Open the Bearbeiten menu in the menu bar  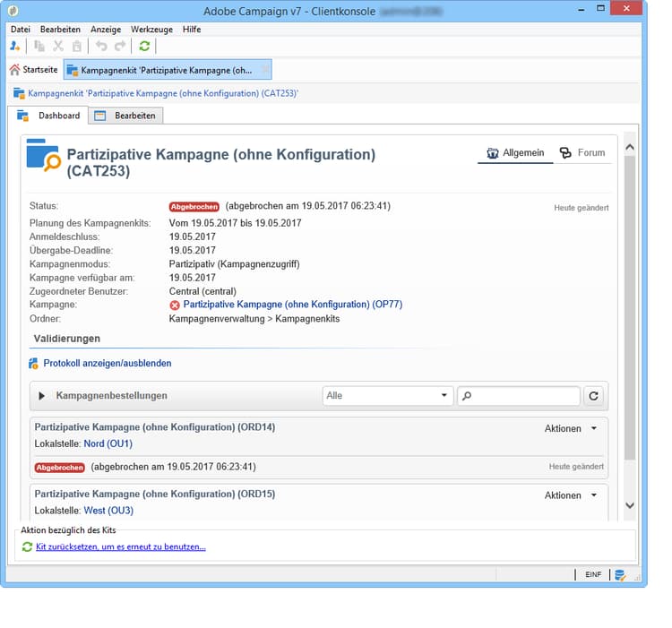(60, 30)
